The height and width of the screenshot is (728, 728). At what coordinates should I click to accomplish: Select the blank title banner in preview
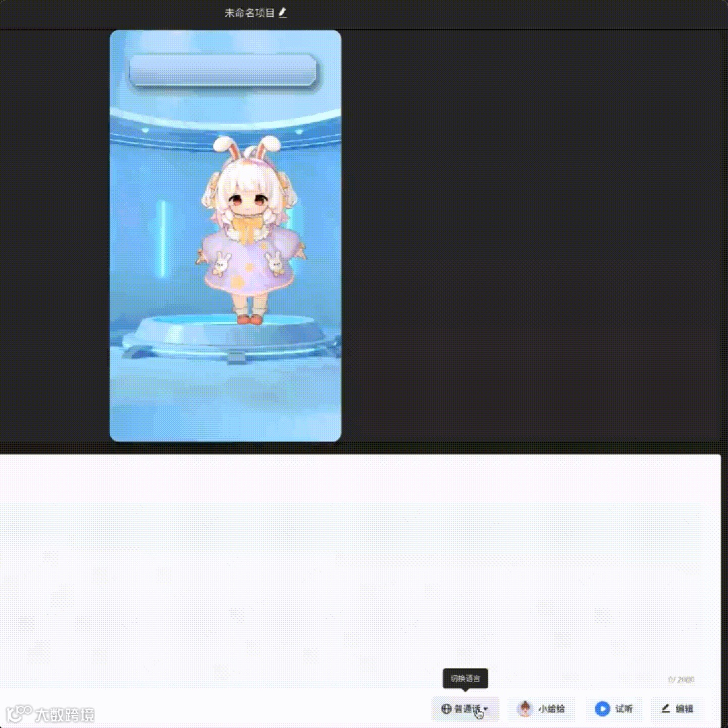pos(223,71)
